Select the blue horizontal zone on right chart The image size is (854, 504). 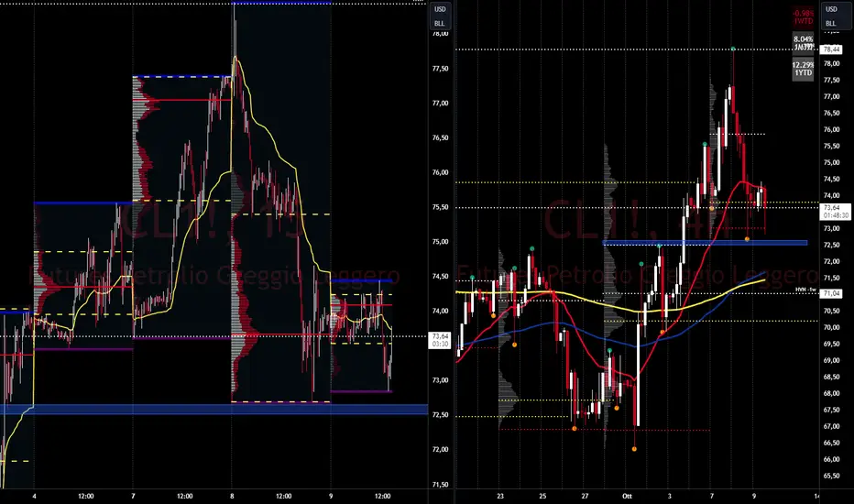point(705,243)
